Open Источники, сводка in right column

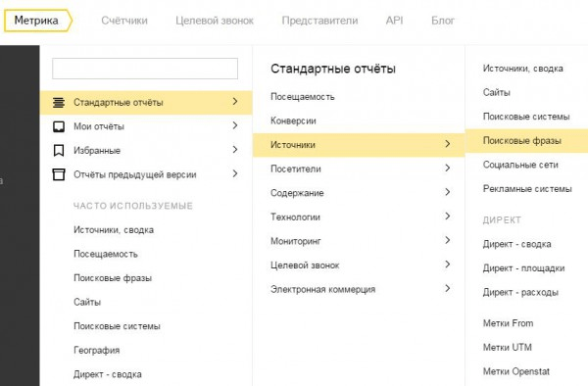click(x=522, y=69)
